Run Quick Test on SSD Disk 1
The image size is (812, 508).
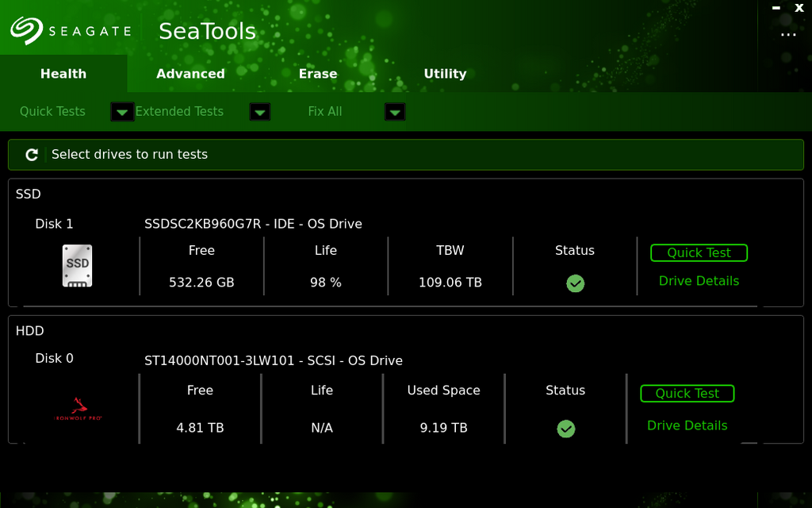[699, 252]
